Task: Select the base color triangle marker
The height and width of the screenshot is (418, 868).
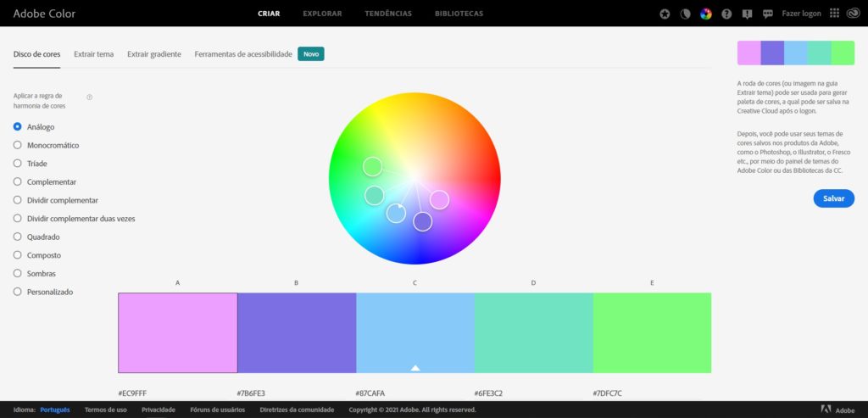Action: click(x=415, y=368)
